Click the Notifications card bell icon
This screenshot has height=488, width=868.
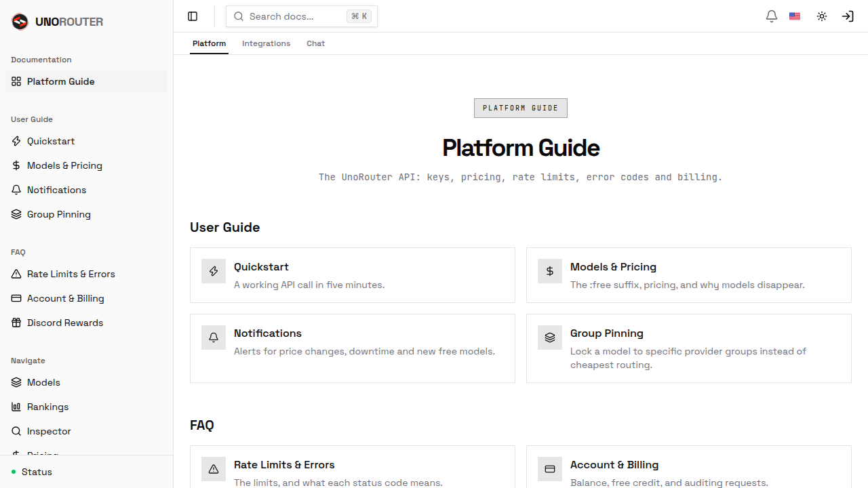pyautogui.click(x=214, y=338)
